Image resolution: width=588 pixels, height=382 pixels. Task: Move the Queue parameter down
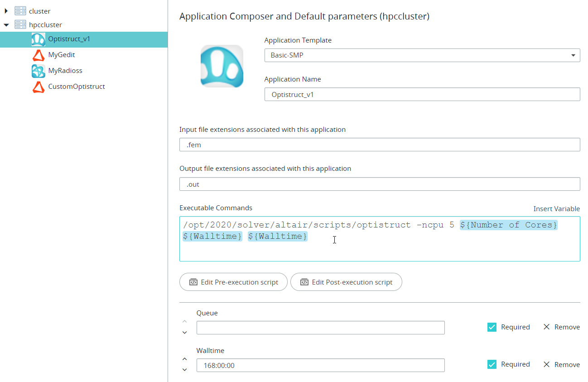185,333
